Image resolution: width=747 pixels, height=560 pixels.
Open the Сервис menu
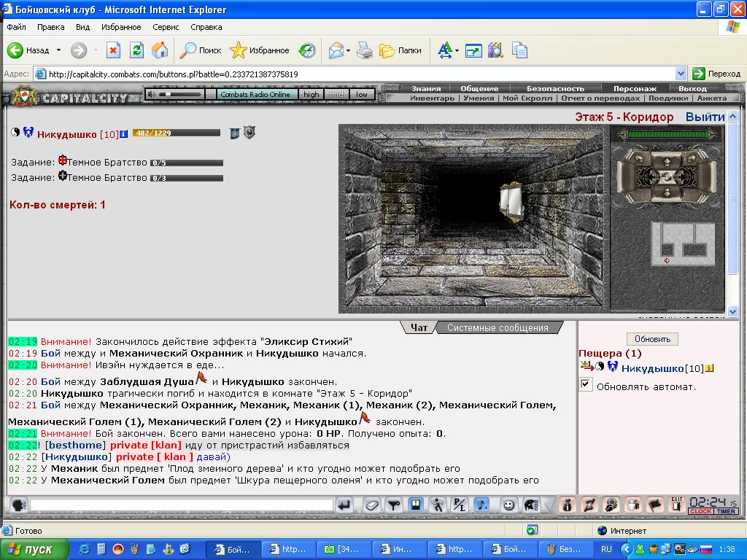pos(166,27)
